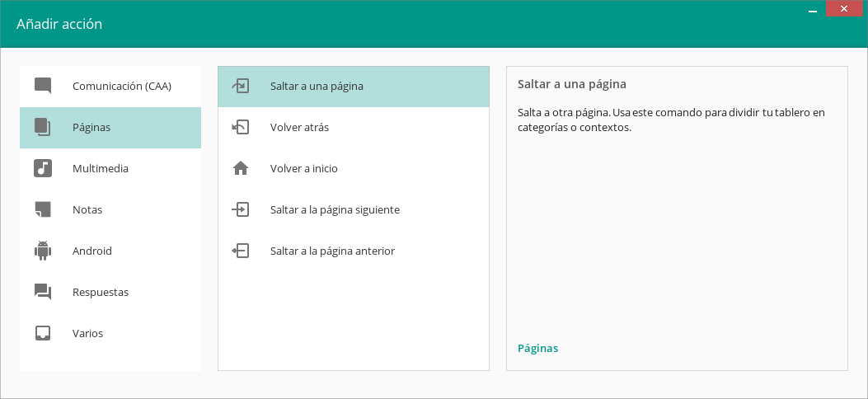The image size is (868, 399).
Task: Click the Volver a inicio house icon
Action: click(x=241, y=168)
